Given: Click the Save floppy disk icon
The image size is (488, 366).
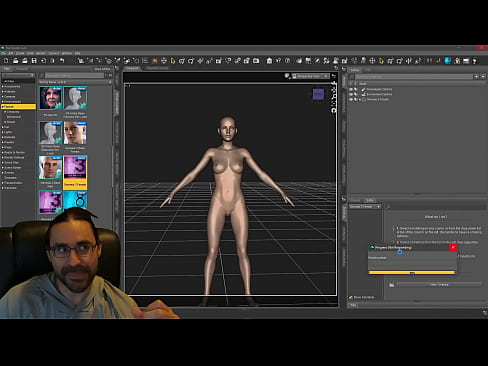Looking at the screenshot, I should (x=34, y=61).
